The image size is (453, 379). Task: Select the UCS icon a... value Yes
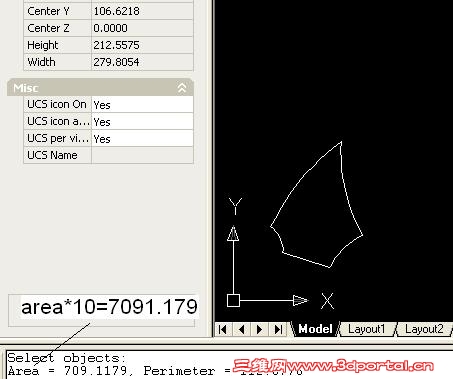pyautogui.click(x=142, y=122)
